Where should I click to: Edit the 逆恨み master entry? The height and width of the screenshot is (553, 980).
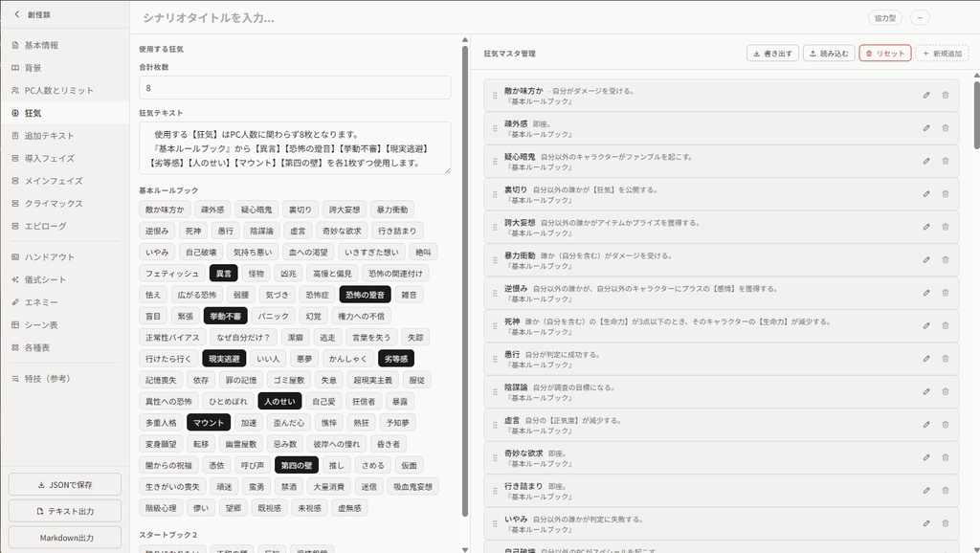926,293
